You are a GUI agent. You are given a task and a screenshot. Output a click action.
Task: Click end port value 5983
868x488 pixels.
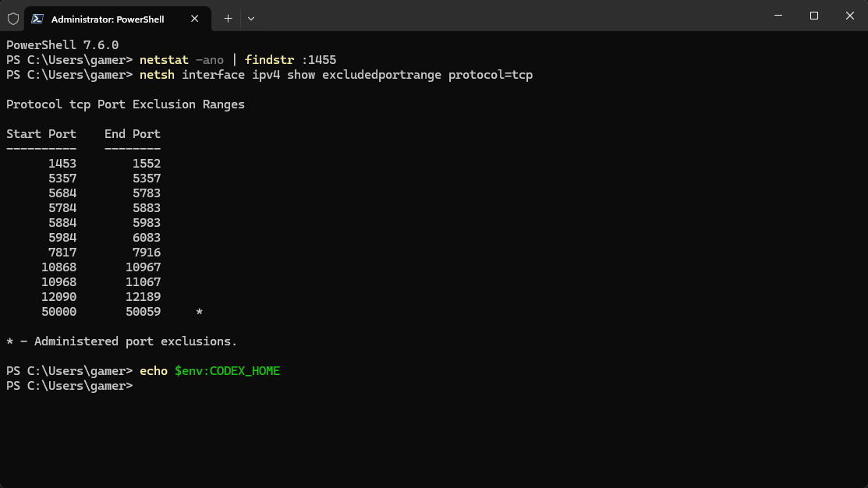click(x=147, y=223)
